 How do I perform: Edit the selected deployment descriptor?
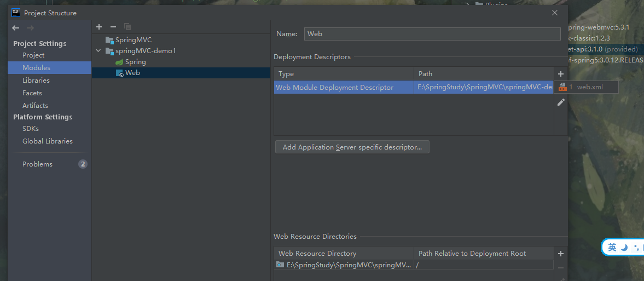point(560,102)
